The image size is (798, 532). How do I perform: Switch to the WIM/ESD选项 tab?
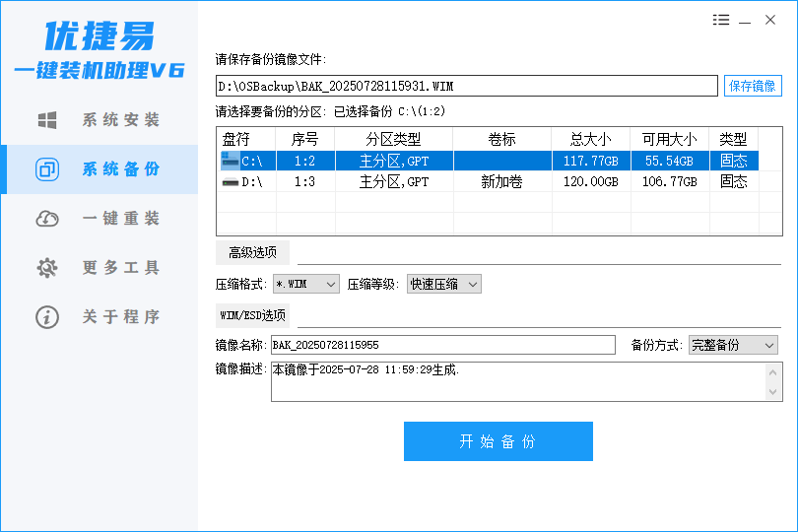click(x=252, y=315)
